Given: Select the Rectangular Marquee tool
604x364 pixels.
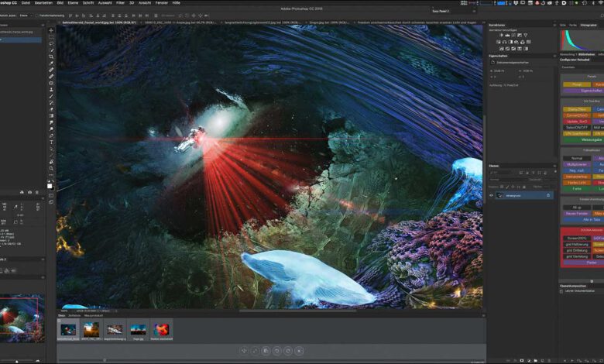Looking at the screenshot, I should [x=52, y=38].
